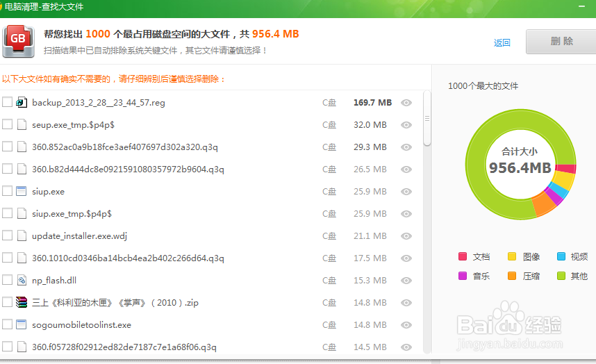Click the red GB disk cleanup icon
This screenshot has height=364, width=596.
pos(18,42)
